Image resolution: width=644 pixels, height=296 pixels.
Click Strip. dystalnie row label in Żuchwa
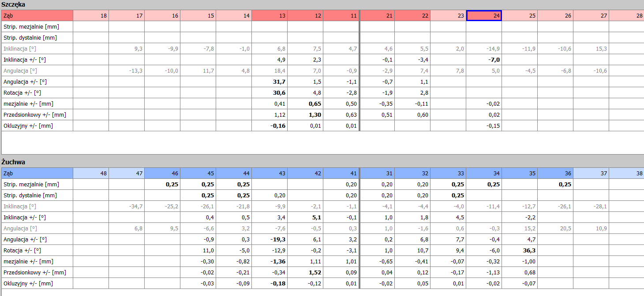click(37, 196)
